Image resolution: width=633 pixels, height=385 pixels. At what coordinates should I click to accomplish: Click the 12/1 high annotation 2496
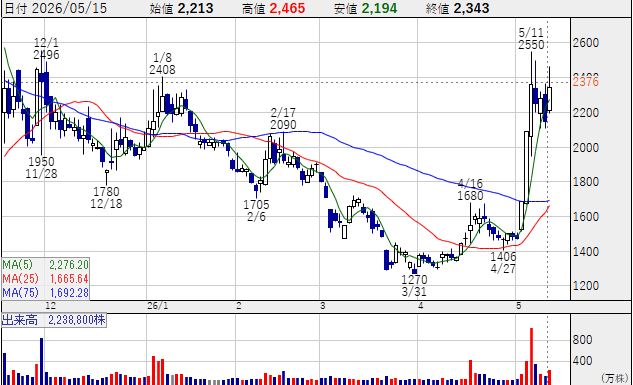click(46, 54)
